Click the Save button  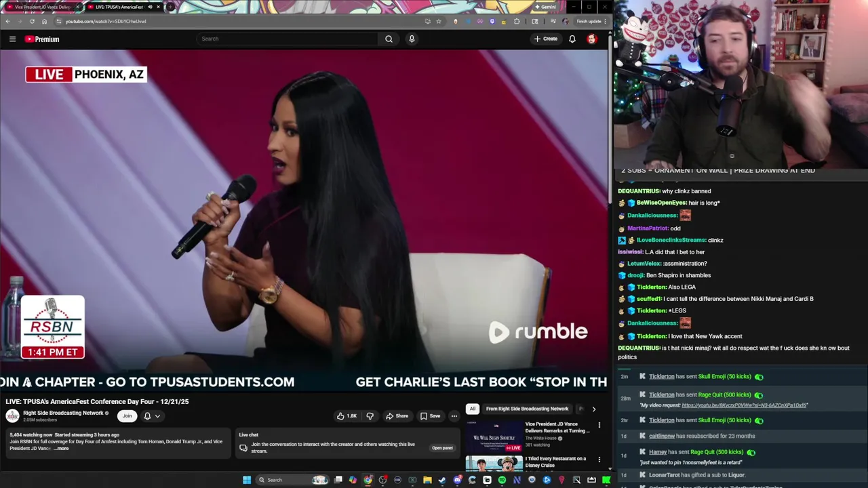[x=430, y=416]
